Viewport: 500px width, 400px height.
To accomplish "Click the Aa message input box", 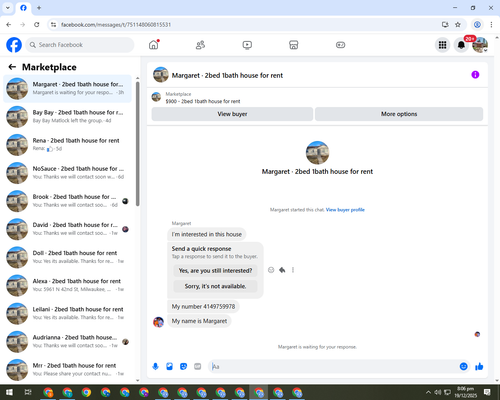I will click(x=333, y=367).
